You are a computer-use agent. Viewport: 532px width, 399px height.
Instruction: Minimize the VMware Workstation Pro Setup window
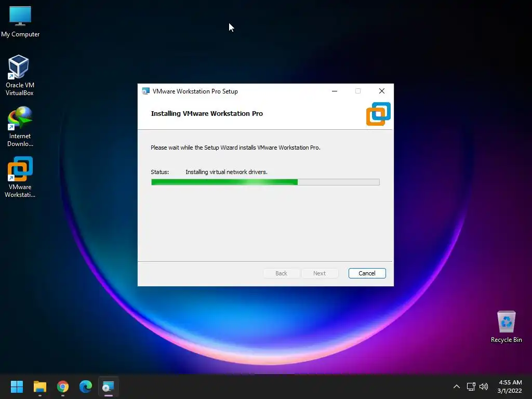point(335,91)
